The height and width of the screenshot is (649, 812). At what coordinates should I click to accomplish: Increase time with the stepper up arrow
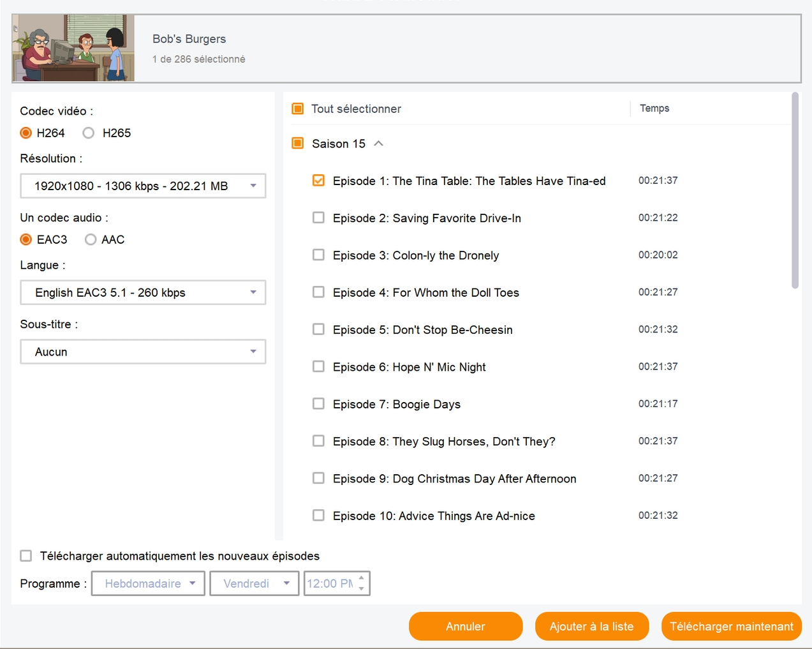tap(362, 578)
